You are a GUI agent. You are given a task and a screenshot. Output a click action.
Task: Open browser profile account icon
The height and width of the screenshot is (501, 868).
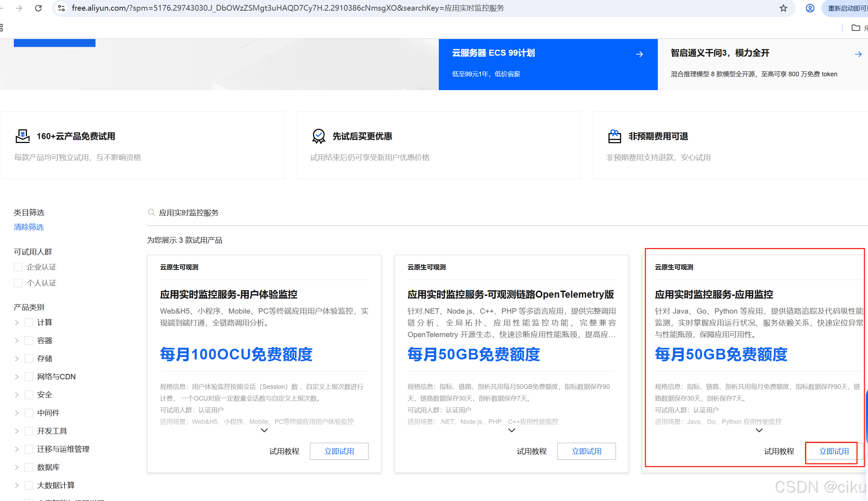pos(810,8)
